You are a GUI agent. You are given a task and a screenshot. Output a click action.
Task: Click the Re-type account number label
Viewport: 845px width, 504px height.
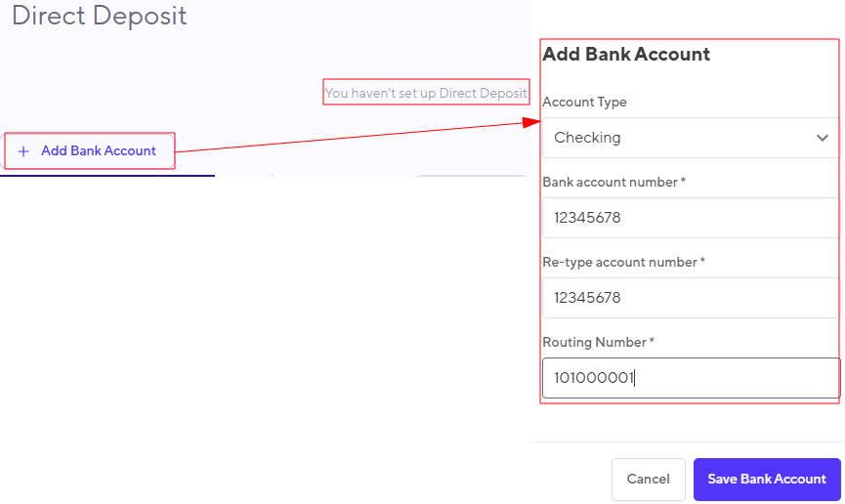(619, 262)
